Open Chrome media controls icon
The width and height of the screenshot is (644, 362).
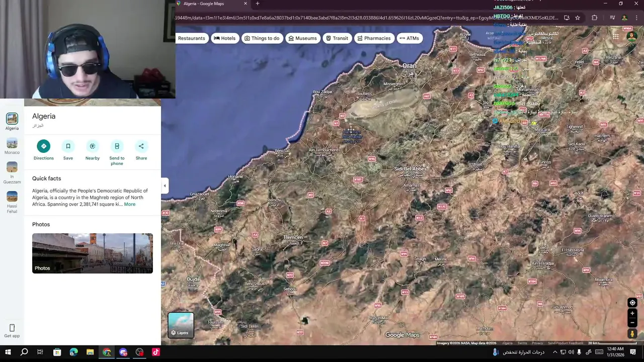point(612,18)
